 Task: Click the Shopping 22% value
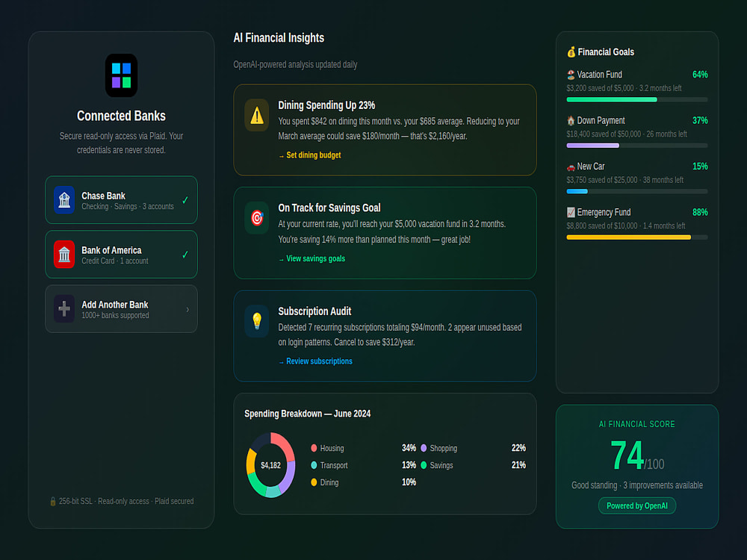pos(518,448)
